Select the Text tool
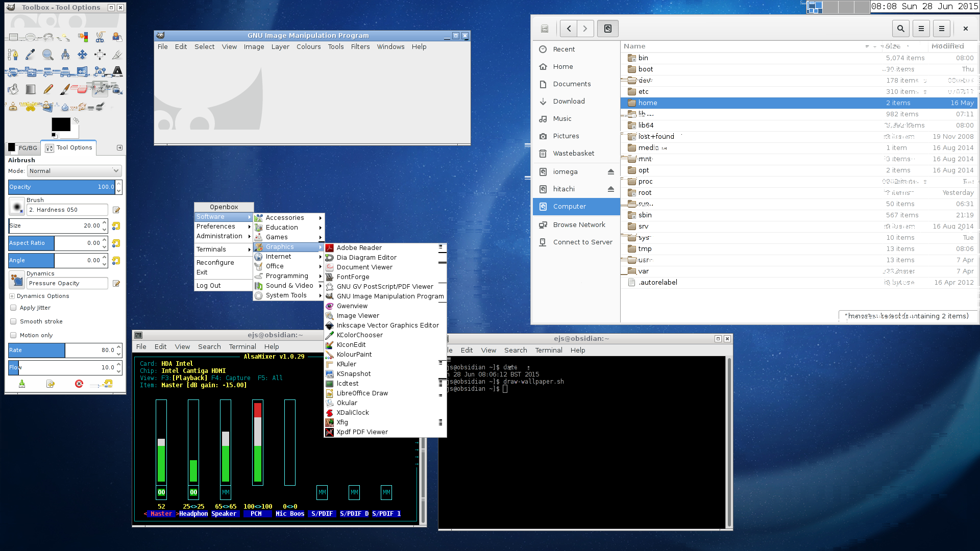Image resolution: width=980 pixels, height=551 pixels. (117, 71)
